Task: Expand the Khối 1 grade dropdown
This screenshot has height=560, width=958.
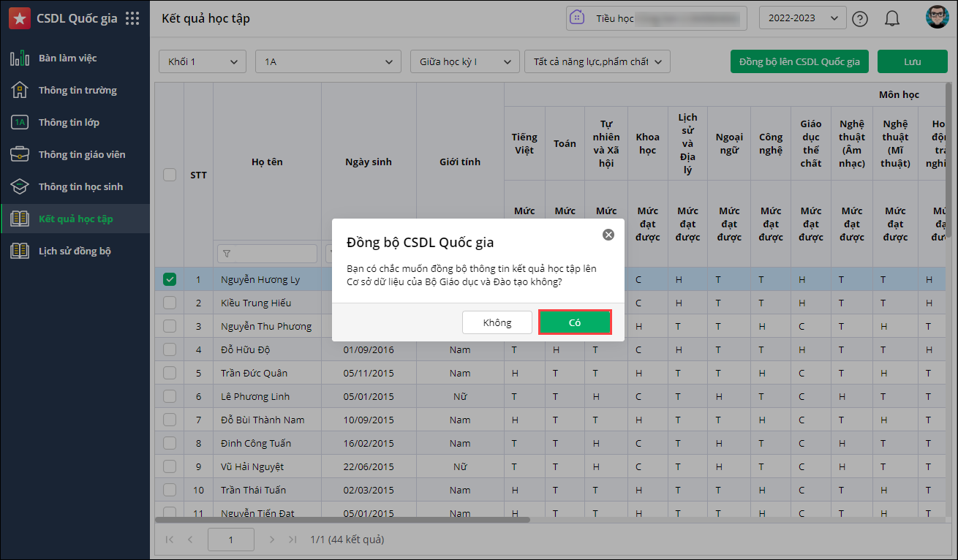Action: [203, 62]
